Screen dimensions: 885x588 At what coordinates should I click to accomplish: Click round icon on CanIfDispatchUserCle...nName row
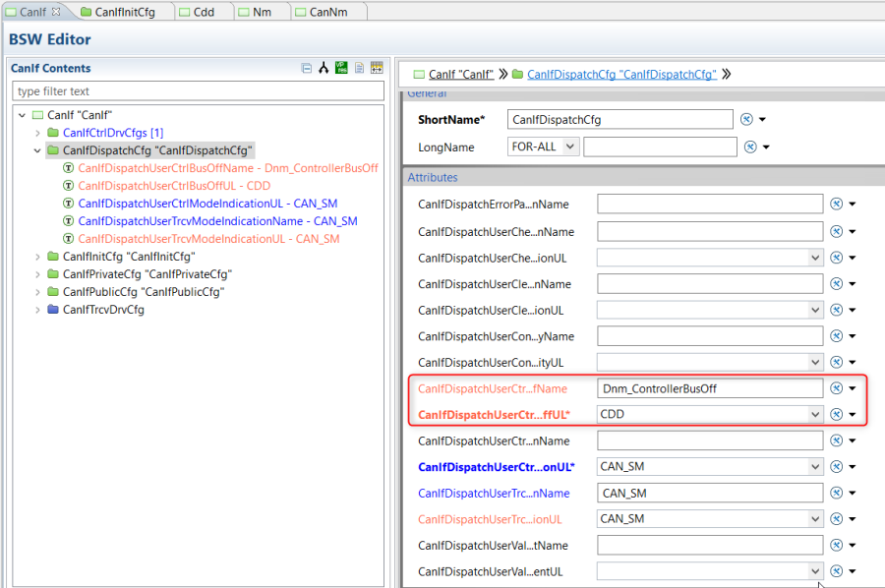tap(837, 283)
